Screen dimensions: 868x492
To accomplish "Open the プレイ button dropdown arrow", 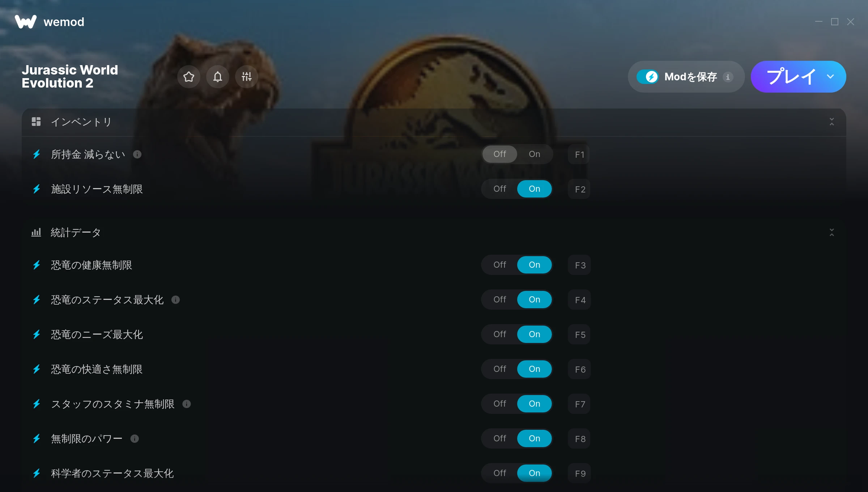I will pyautogui.click(x=830, y=77).
